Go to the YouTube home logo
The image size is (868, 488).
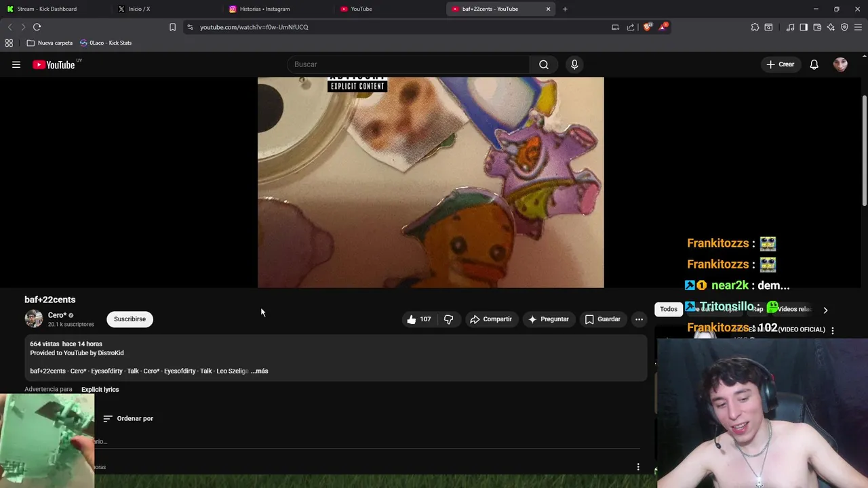54,64
